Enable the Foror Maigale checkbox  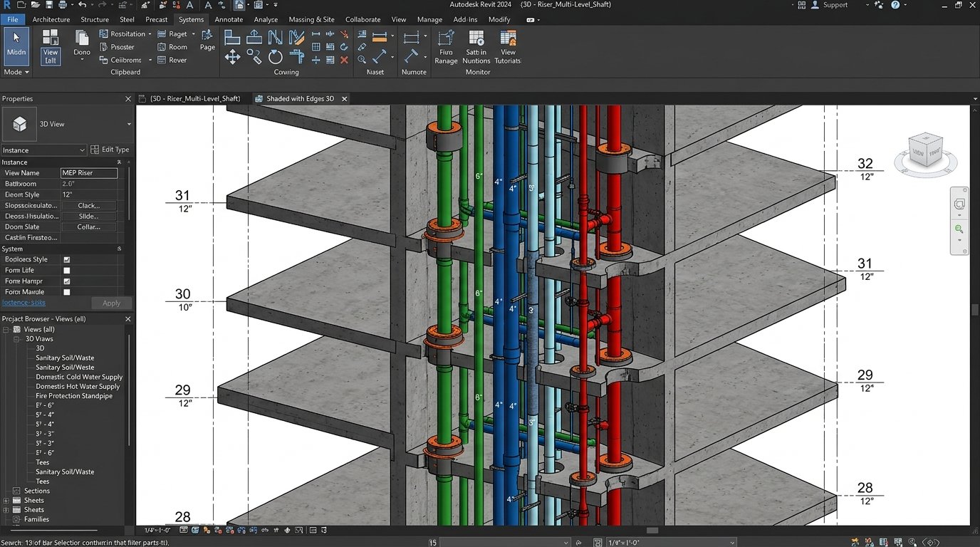[67, 292]
